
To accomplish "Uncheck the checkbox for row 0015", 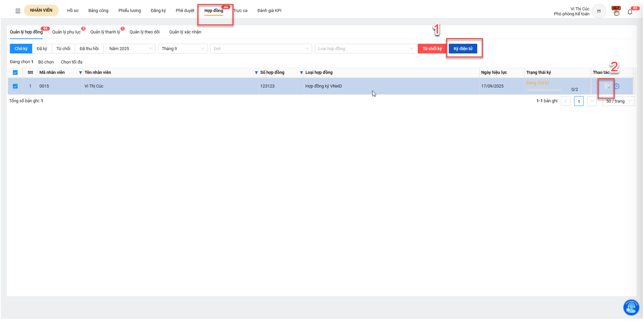I will click(x=15, y=86).
